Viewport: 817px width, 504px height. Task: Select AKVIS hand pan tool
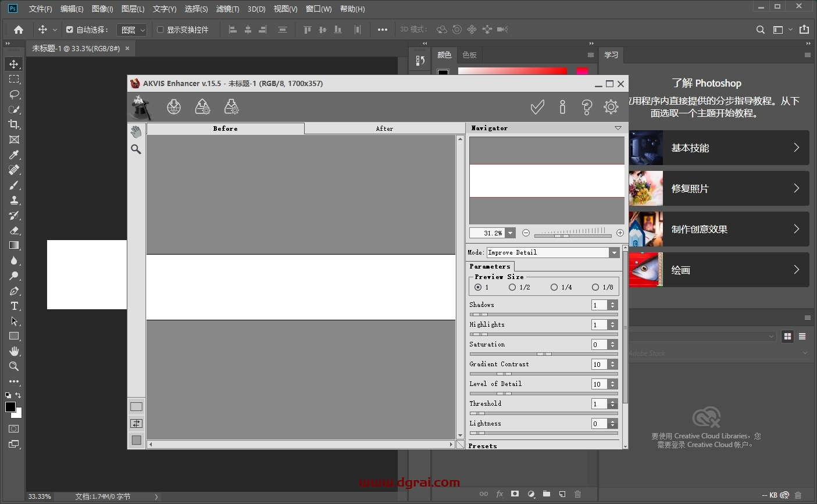pyautogui.click(x=136, y=132)
